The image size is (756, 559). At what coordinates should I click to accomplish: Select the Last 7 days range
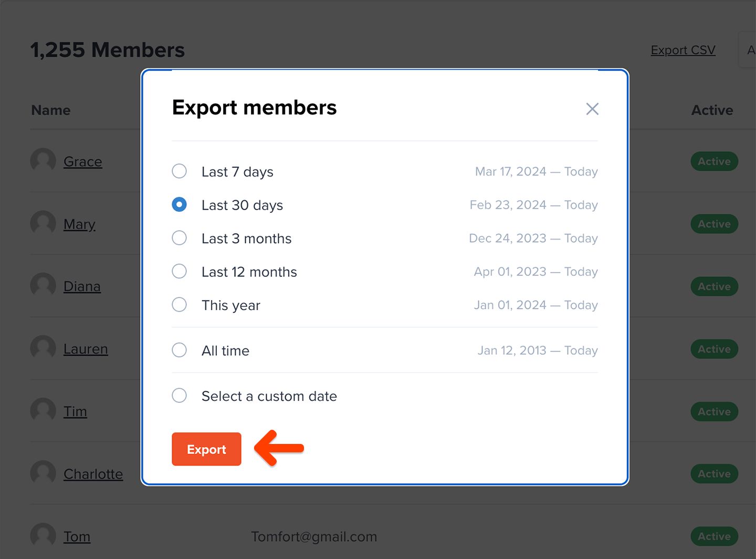tap(179, 171)
